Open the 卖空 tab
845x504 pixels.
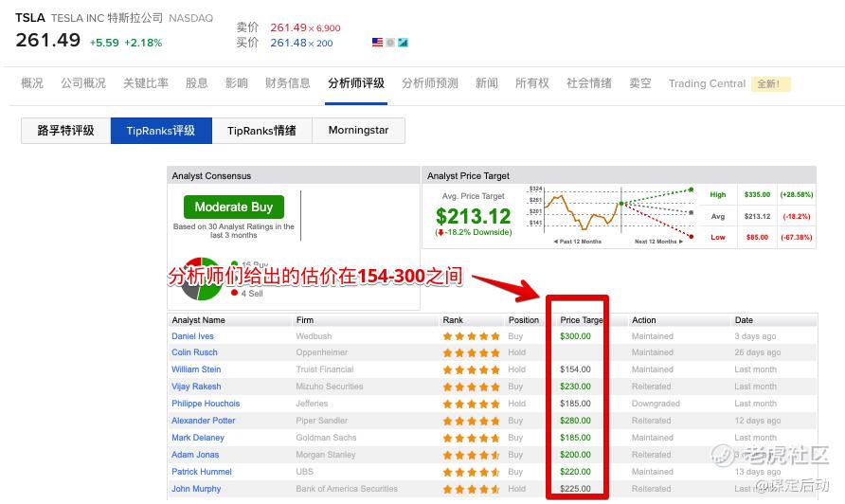(640, 83)
